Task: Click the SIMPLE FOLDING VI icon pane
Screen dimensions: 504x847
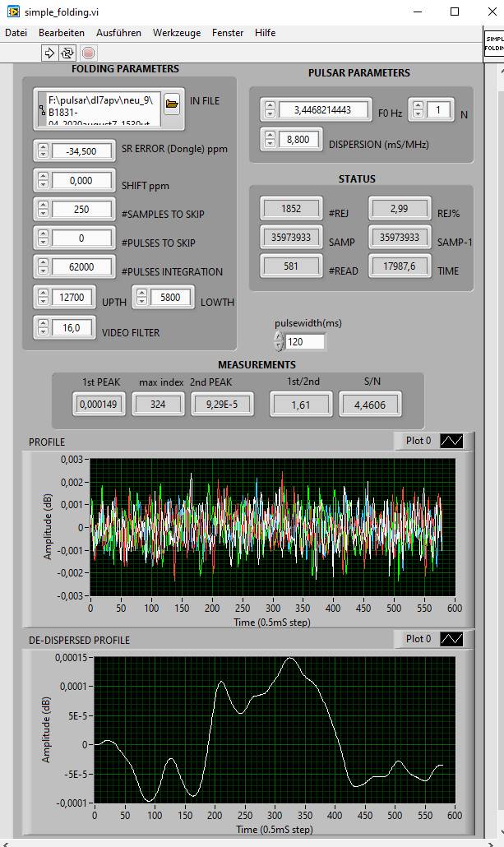Action: tap(494, 44)
